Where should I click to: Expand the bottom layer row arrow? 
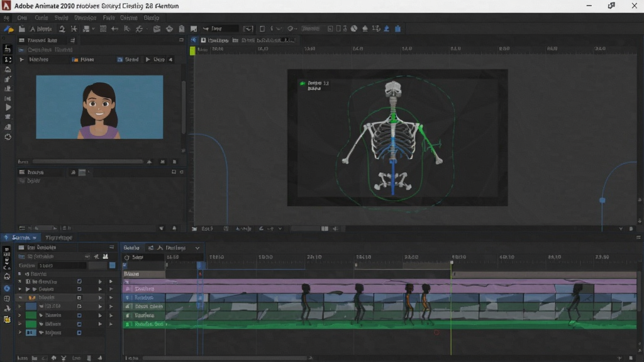(19, 333)
